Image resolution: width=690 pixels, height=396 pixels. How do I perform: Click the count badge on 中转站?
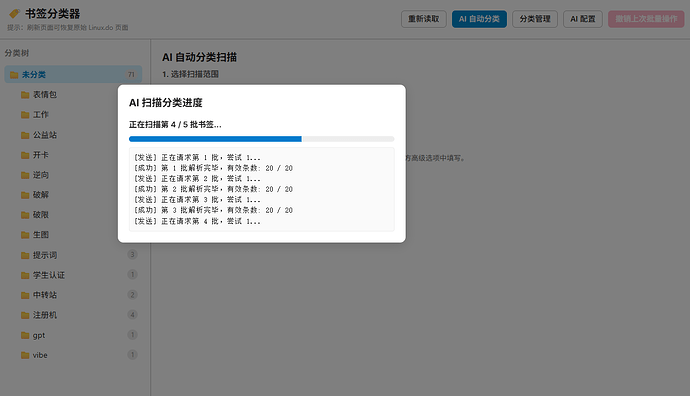[132, 294]
